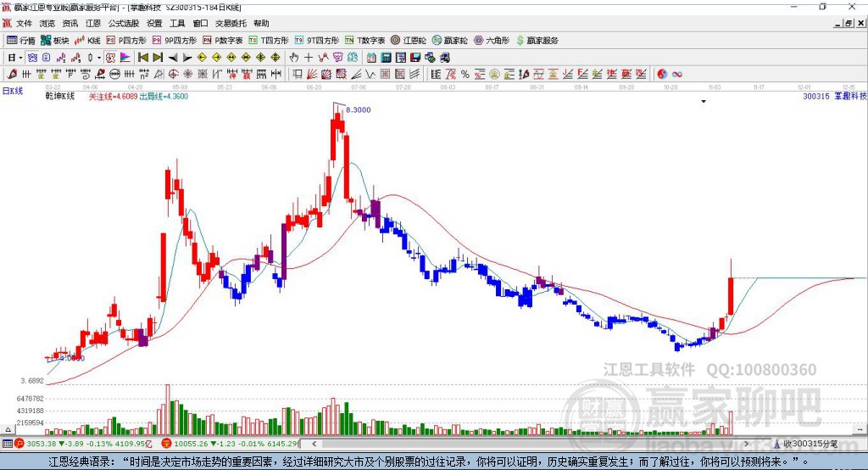This screenshot has height=470, width=868.
Task: Select the Gann fan lines icon
Action: (x=312, y=75)
